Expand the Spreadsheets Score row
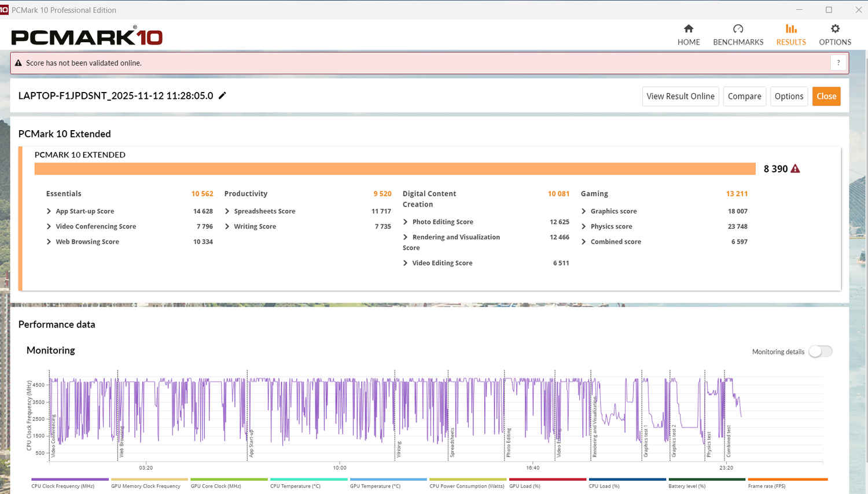This screenshot has width=868, height=494. (227, 211)
